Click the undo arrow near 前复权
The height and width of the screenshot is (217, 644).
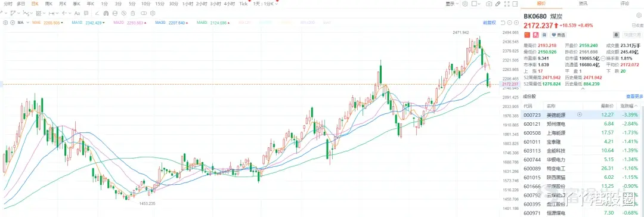pyautogui.click(x=503, y=23)
